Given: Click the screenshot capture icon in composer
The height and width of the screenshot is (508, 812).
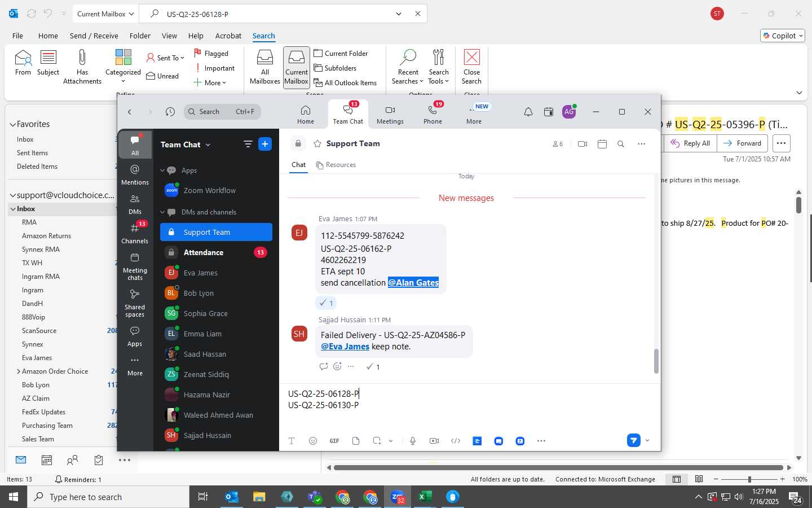Looking at the screenshot, I should coord(377,441).
